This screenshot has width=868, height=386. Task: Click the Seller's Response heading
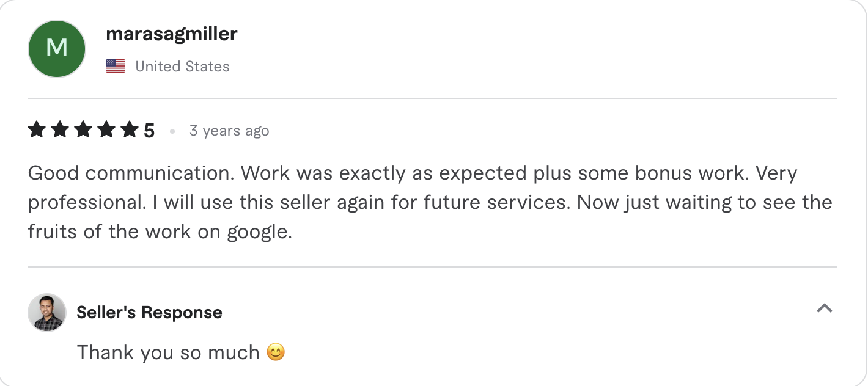click(x=149, y=312)
